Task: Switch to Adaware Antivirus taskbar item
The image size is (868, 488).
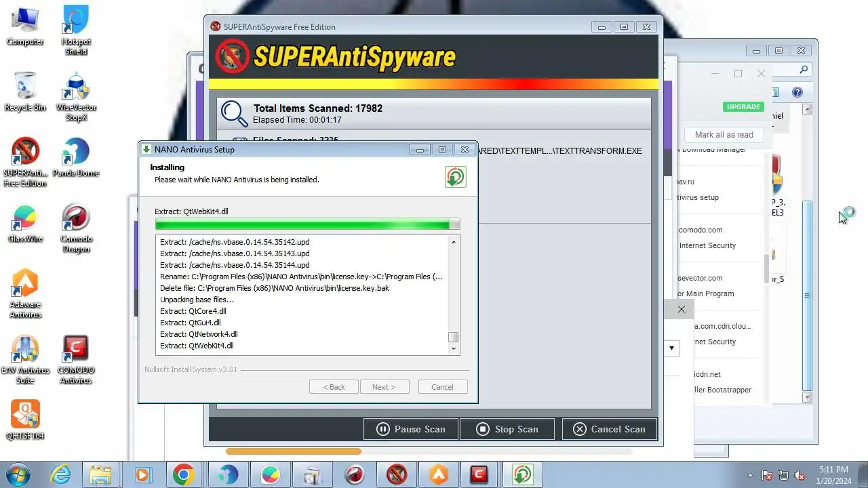Action: [x=439, y=475]
